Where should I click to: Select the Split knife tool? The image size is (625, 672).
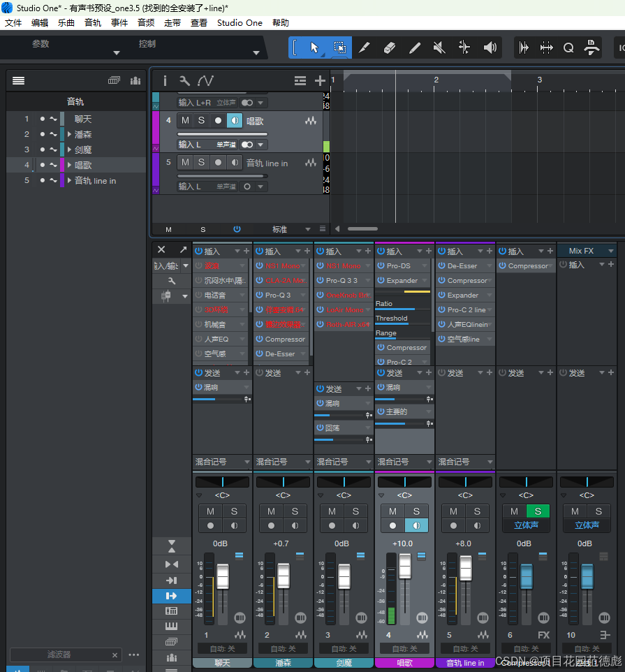pyautogui.click(x=365, y=48)
